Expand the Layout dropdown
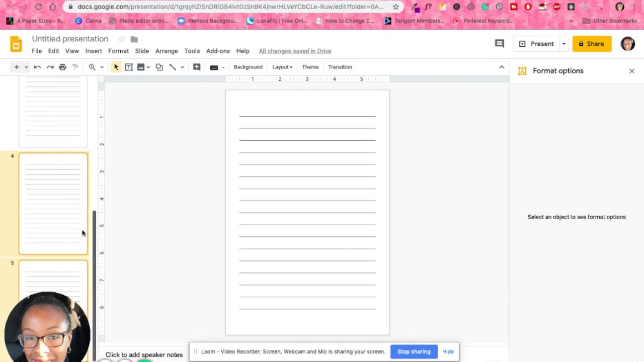This screenshot has width=644, height=362. (x=282, y=67)
